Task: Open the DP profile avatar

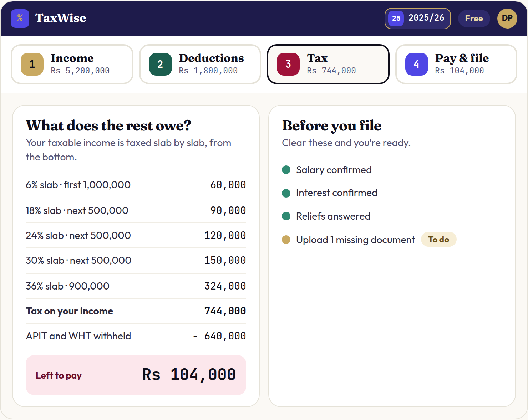Action: coord(507,18)
